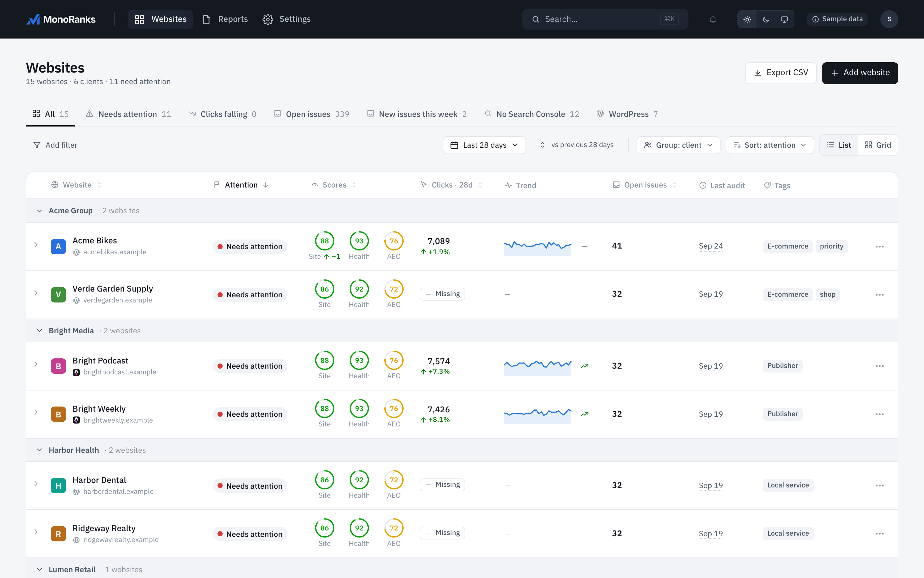Collapse the Acme Group section
The height and width of the screenshot is (578, 924).
39,211
